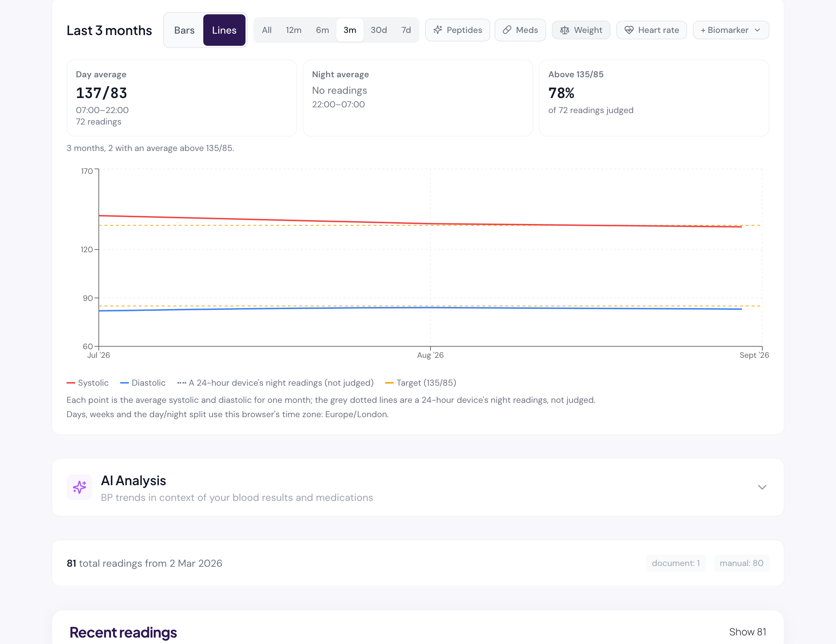Select the 3m time range

(350, 30)
